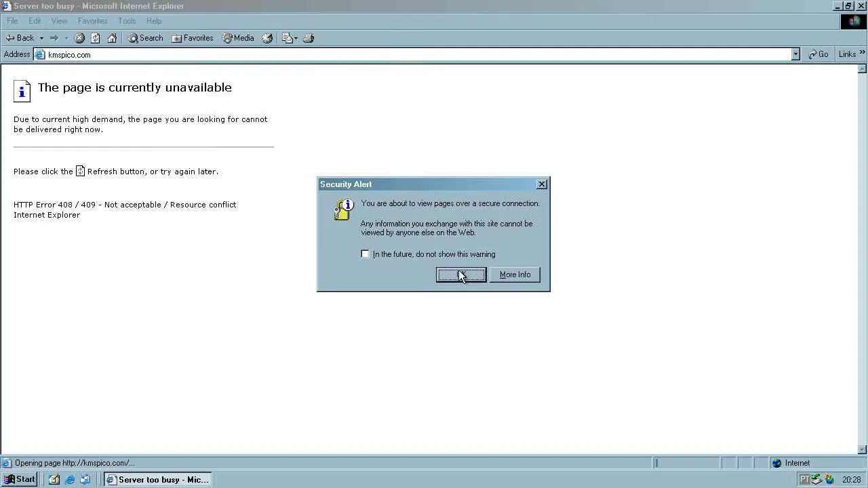Open the History toolbar icon
Screen dimensions: 868x488
pyautogui.click(x=267, y=38)
